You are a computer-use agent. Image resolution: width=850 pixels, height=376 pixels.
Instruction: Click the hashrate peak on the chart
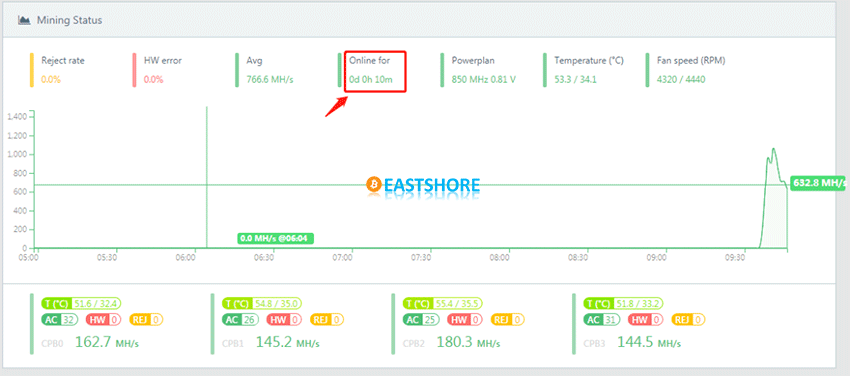[x=773, y=148]
